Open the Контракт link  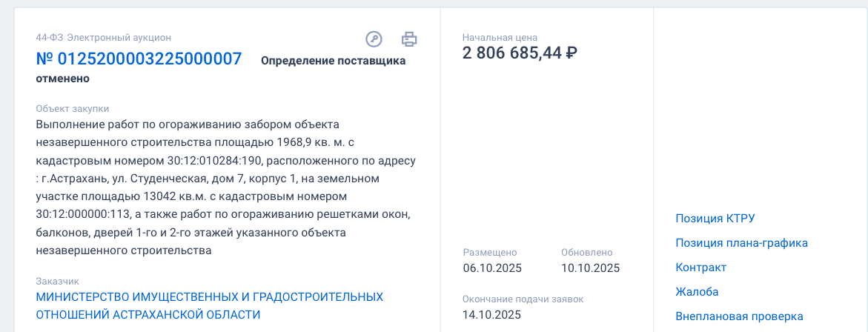pos(700,268)
